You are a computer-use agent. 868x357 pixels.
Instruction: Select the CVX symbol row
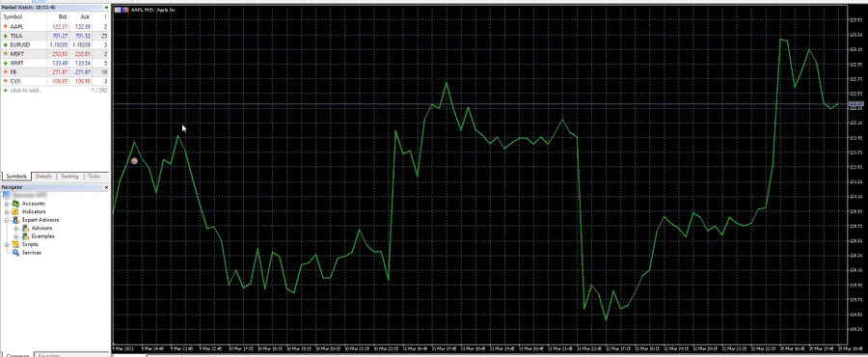pyautogui.click(x=55, y=81)
